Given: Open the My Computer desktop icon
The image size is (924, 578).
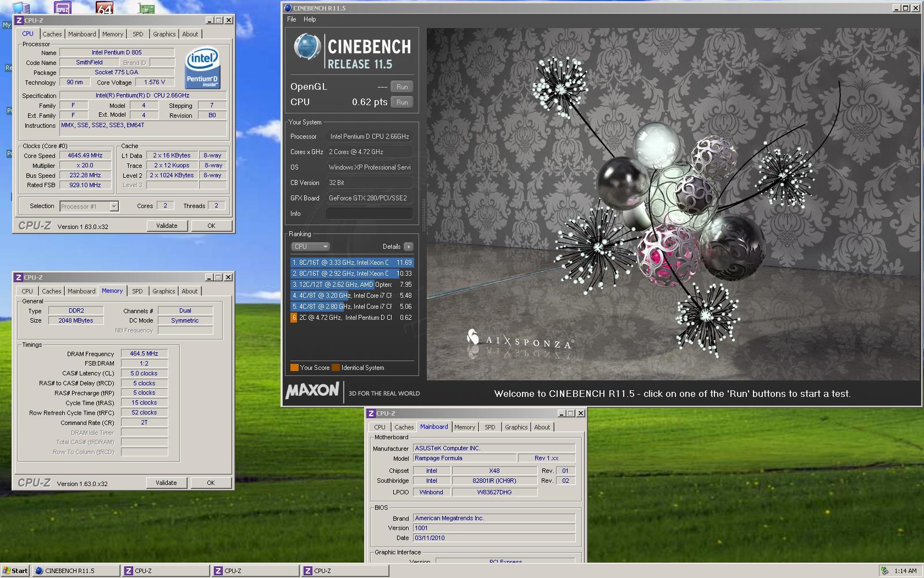Looking at the screenshot, I should (21, 7).
